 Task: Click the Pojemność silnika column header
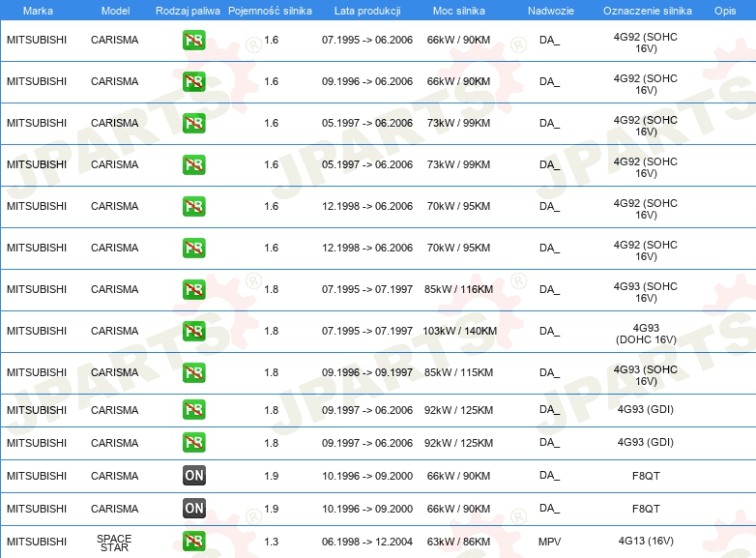click(x=270, y=11)
